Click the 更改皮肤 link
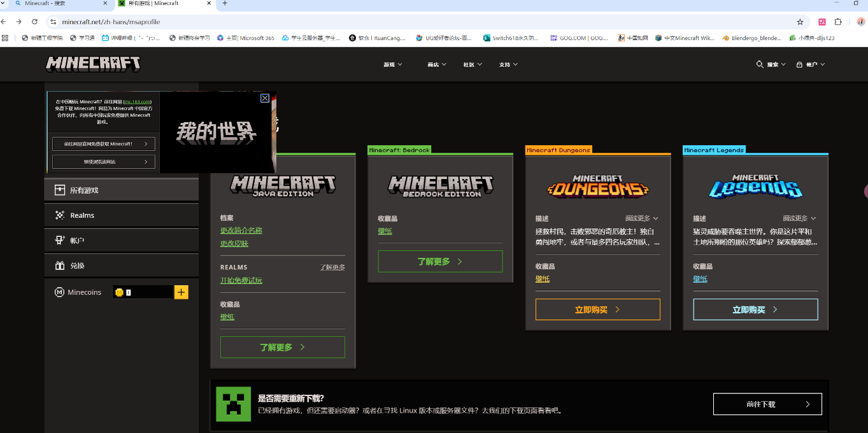The width and height of the screenshot is (868, 433). (234, 244)
